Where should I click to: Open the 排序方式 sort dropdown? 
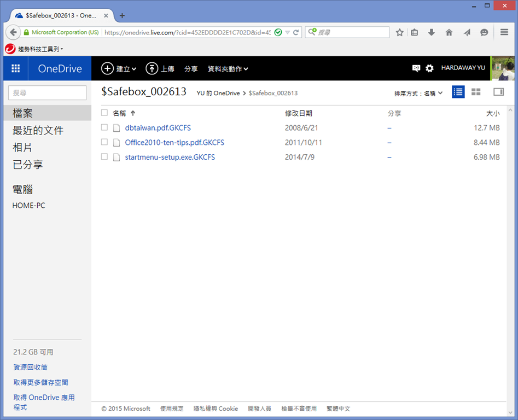pyautogui.click(x=418, y=94)
